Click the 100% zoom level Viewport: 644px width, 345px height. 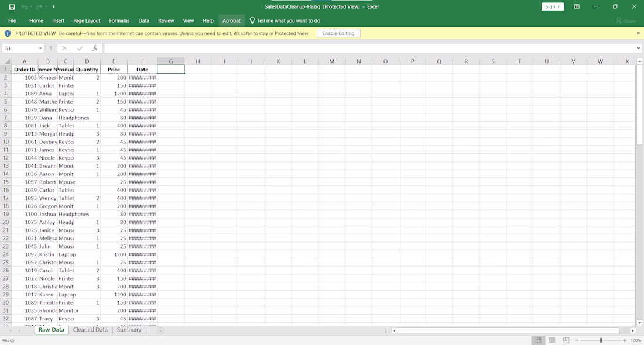click(x=636, y=340)
